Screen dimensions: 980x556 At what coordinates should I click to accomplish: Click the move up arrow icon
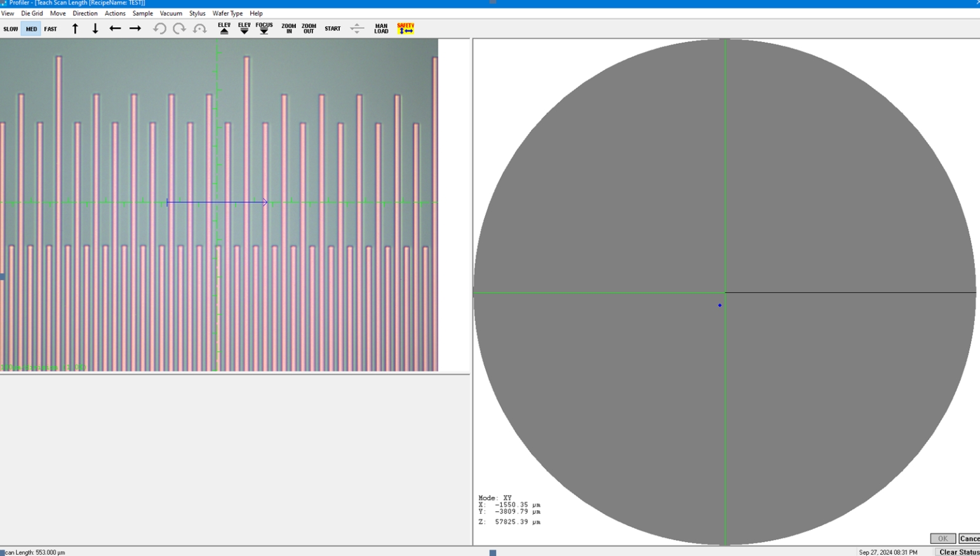click(x=75, y=29)
